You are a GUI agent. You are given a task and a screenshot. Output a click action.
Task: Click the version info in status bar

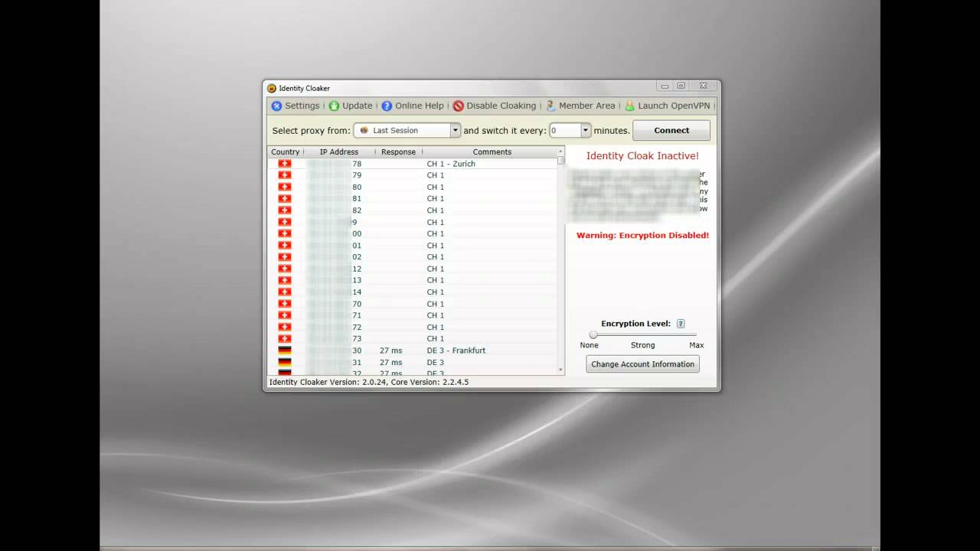[369, 382]
